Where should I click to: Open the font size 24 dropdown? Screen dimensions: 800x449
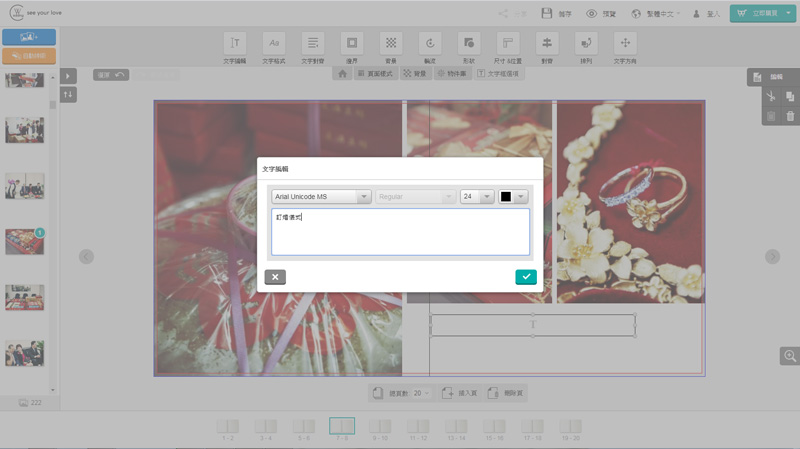[x=477, y=197]
